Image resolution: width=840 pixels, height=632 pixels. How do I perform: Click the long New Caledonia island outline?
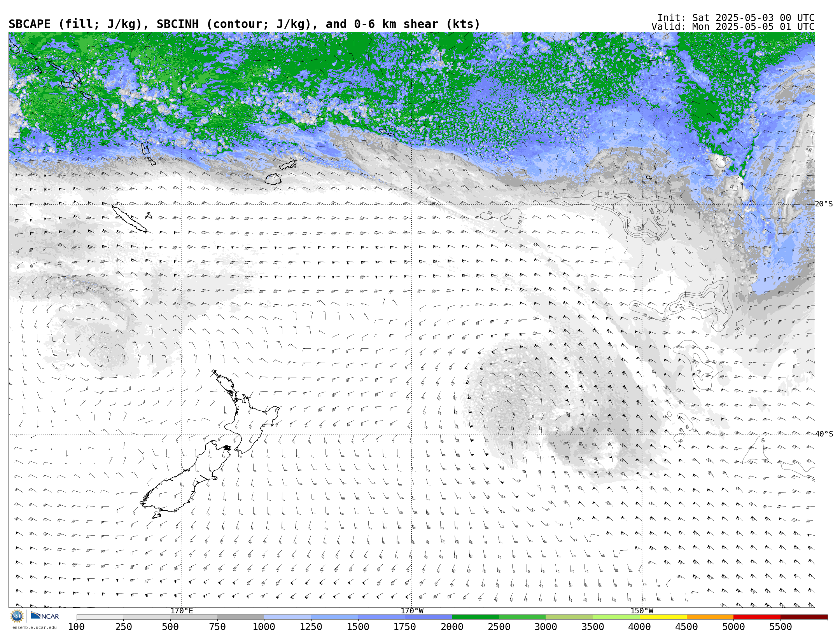coord(129,219)
